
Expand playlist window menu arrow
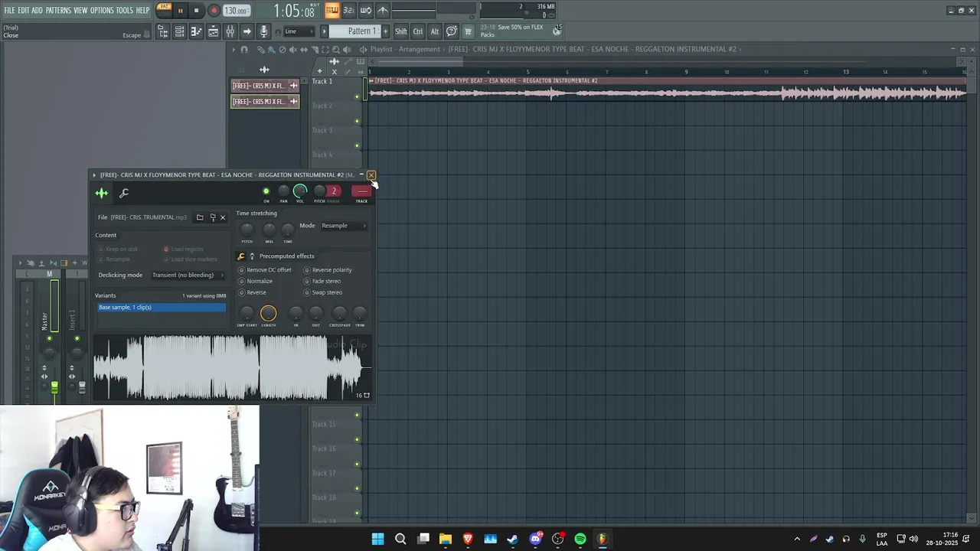pyautogui.click(x=234, y=50)
